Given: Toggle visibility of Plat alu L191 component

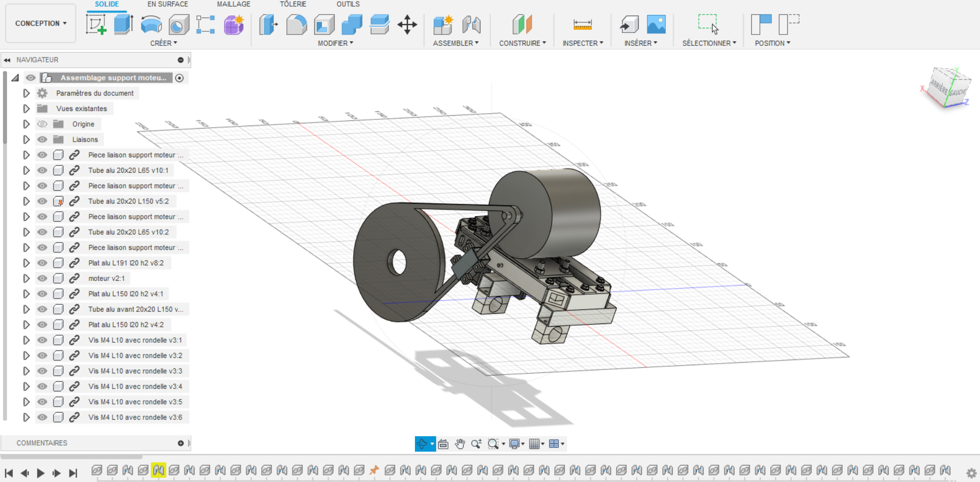Looking at the screenshot, I should 42,263.
